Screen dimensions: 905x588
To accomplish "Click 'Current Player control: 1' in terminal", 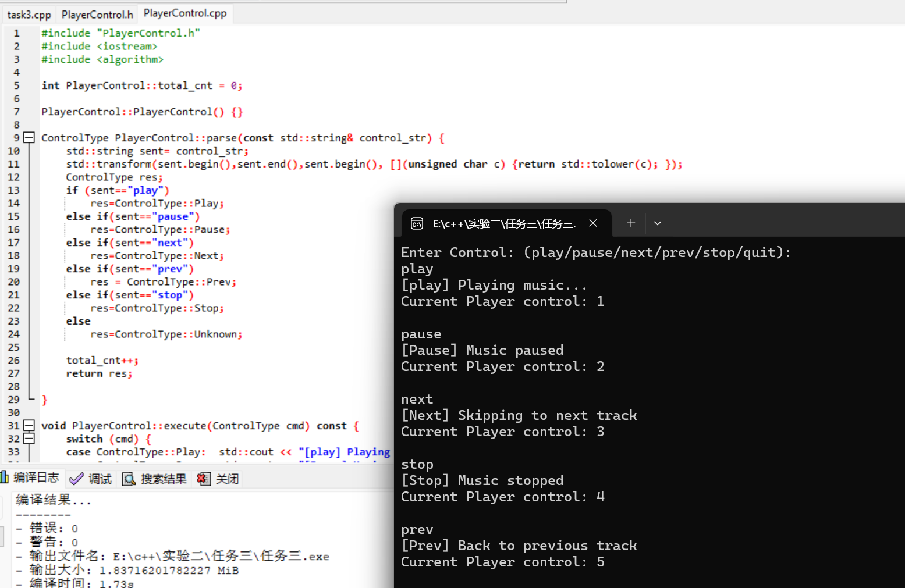I will point(503,301).
